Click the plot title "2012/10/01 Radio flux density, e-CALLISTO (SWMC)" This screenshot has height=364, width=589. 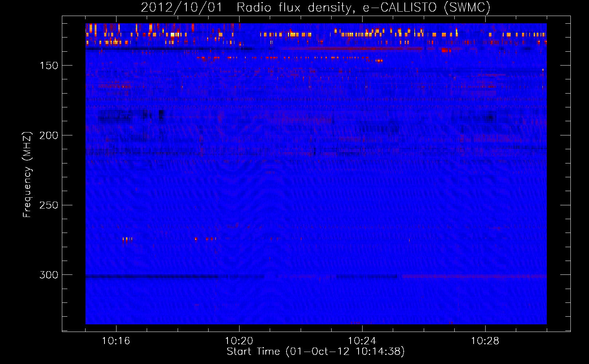[x=316, y=7]
